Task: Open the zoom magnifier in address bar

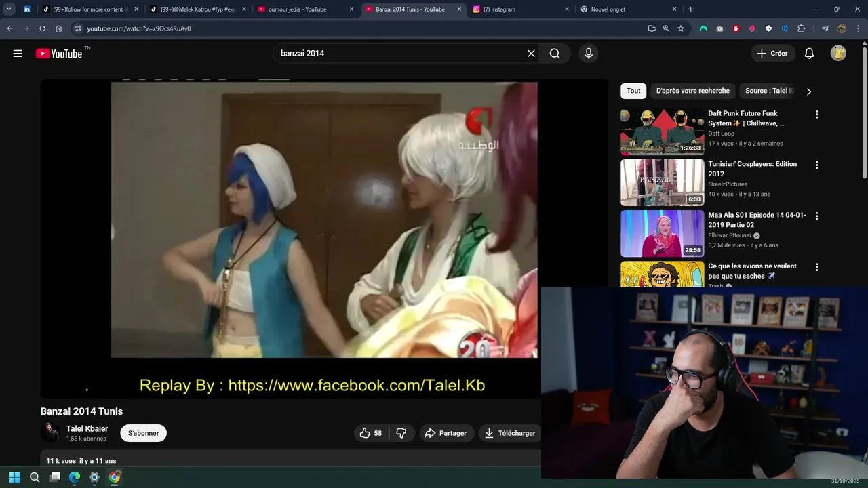Action: 666,28
